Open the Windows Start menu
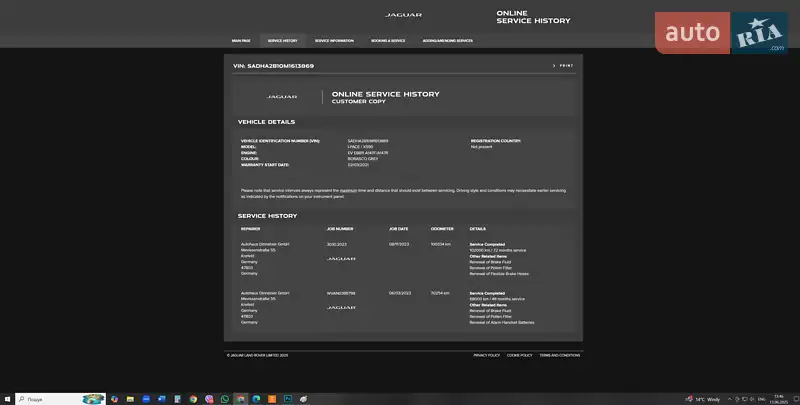 tap(7, 399)
